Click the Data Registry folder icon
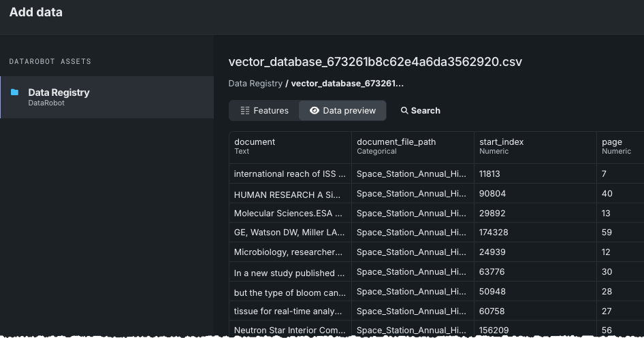 click(14, 92)
